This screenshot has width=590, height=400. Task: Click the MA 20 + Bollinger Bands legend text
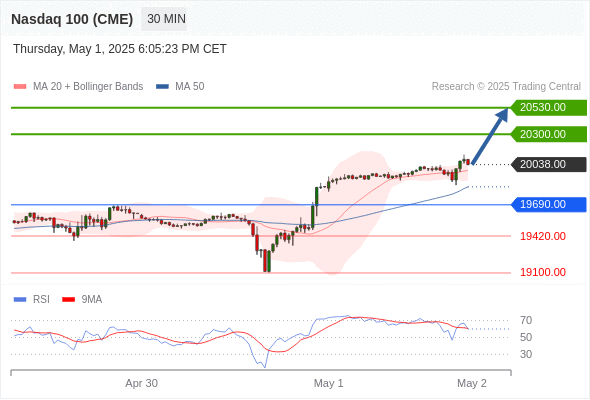tap(88, 87)
